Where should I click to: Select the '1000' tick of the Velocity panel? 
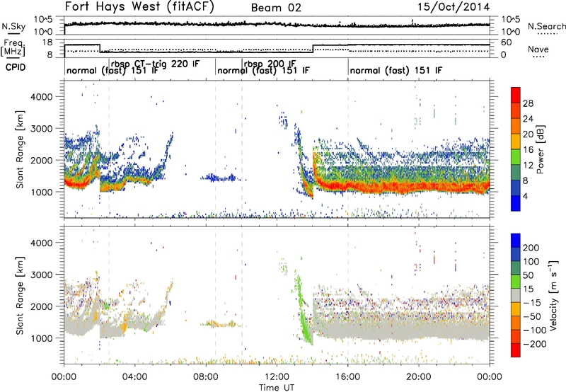coord(41,338)
